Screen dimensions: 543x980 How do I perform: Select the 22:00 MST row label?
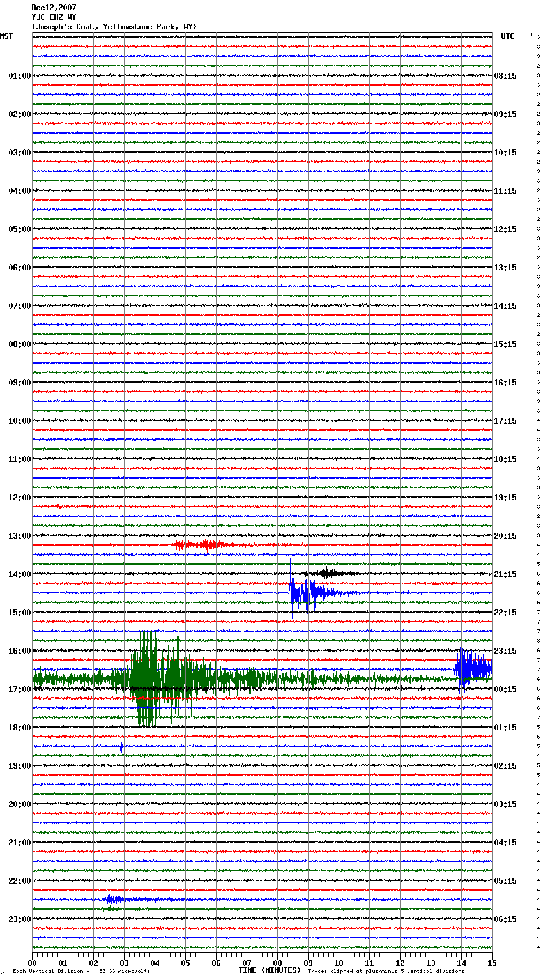20,881
